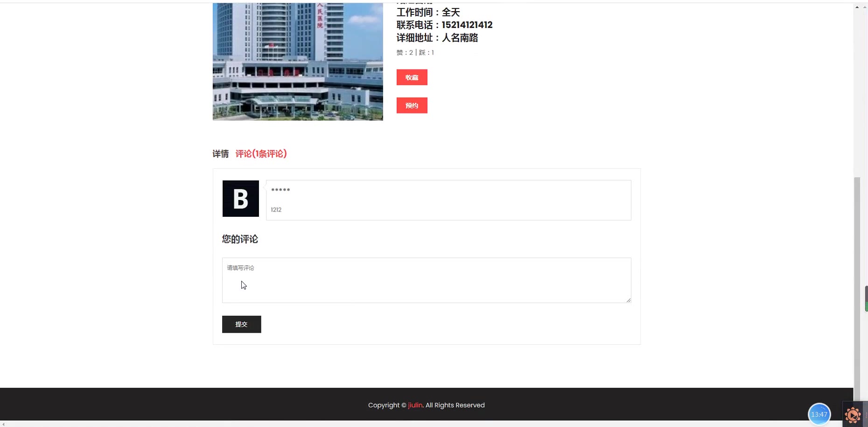
Task: Click the red 预约 button
Action: tap(412, 106)
